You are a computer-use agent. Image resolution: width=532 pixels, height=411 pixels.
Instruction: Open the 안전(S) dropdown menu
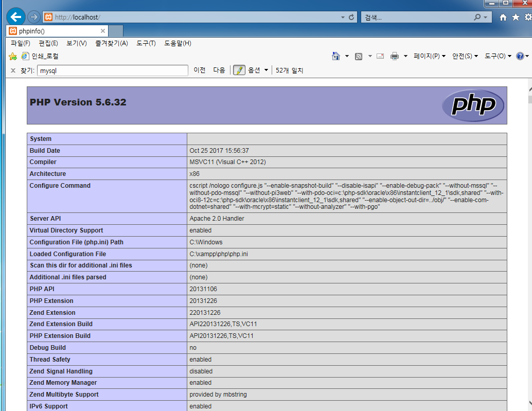point(465,56)
